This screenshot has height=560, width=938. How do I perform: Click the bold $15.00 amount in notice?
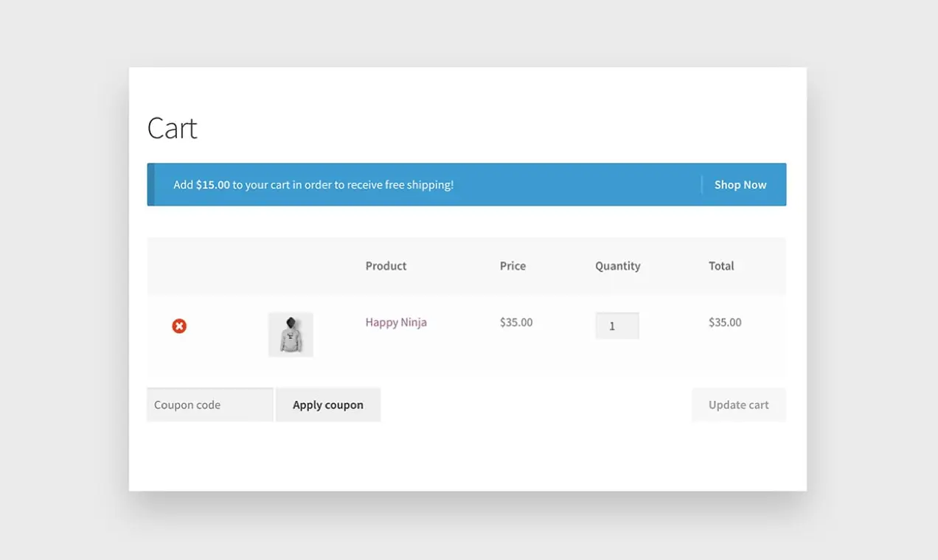212,185
